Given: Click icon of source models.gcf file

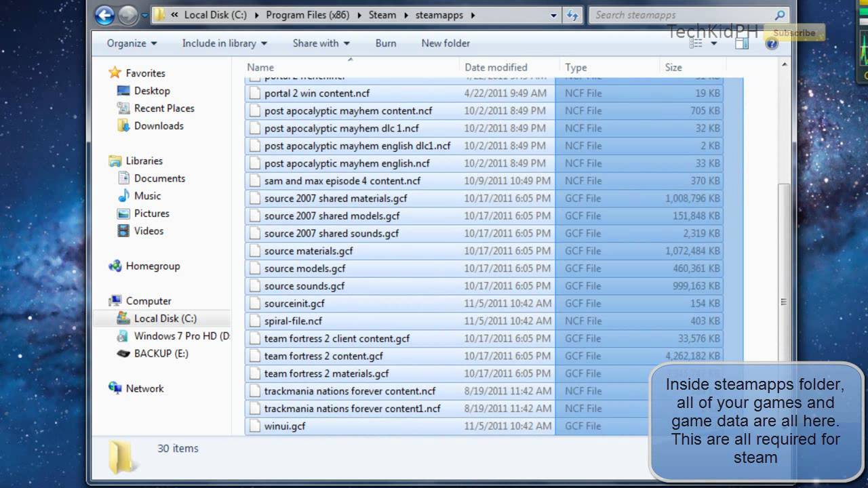Looking at the screenshot, I should point(254,268).
